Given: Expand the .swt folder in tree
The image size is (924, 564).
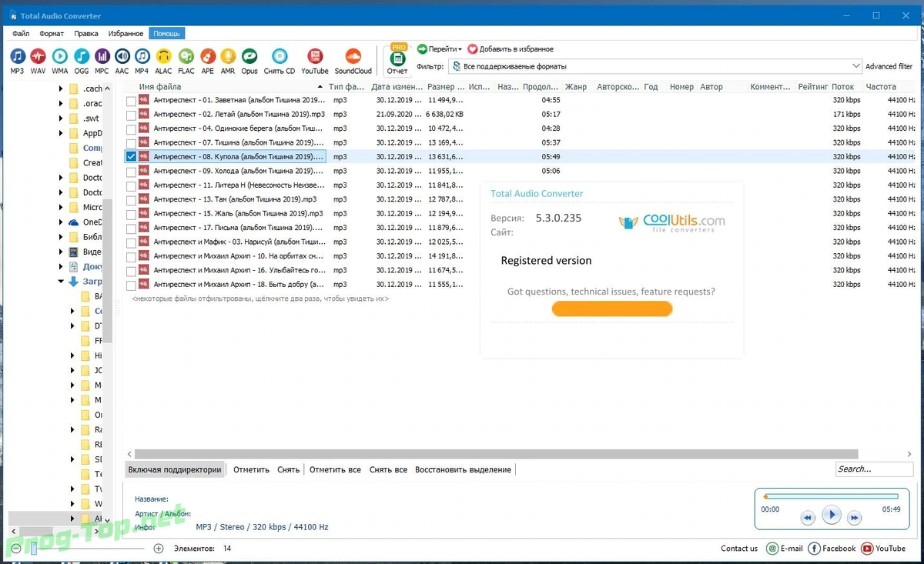Looking at the screenshot, I should coord(62,118).
